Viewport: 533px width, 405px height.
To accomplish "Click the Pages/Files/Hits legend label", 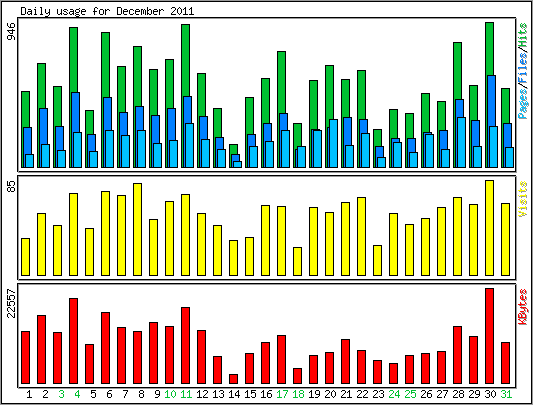I will pos(523,71).
